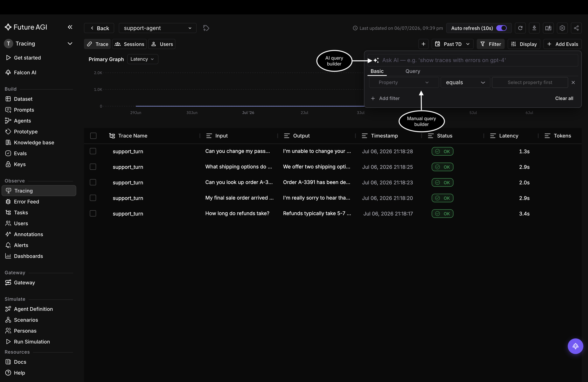Select the Query filter tab

coord(413,71)
